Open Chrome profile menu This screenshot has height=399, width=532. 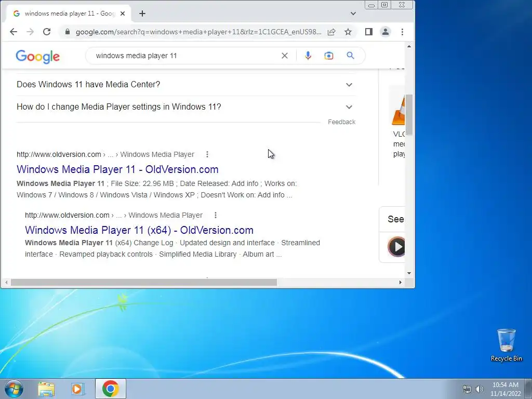pos(385,32)
